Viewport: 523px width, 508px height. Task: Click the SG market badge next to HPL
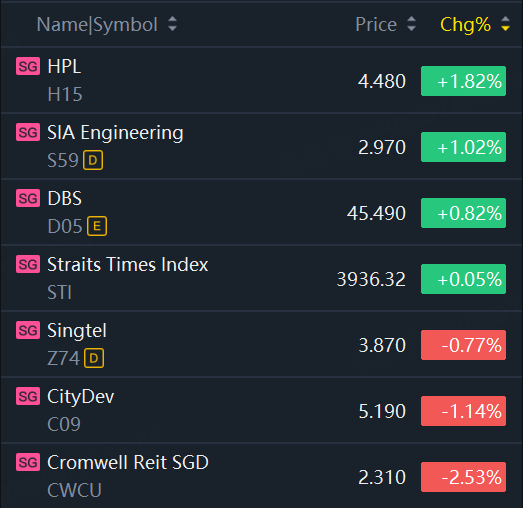coord(28,66)
